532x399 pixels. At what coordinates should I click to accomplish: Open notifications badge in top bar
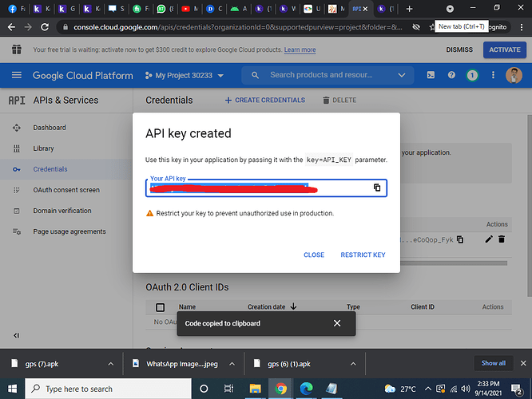point(472,76)
